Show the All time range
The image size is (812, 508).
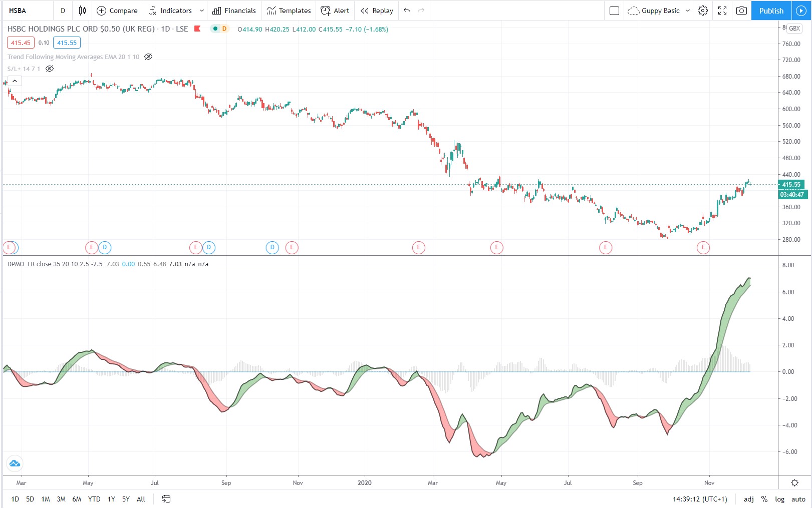pos(141,499)
